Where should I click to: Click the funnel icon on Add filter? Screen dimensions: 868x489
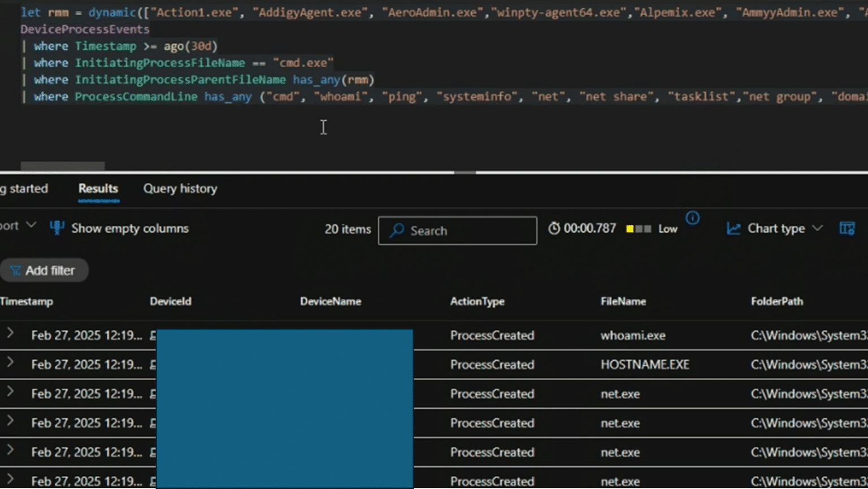(x=15, y=270)
